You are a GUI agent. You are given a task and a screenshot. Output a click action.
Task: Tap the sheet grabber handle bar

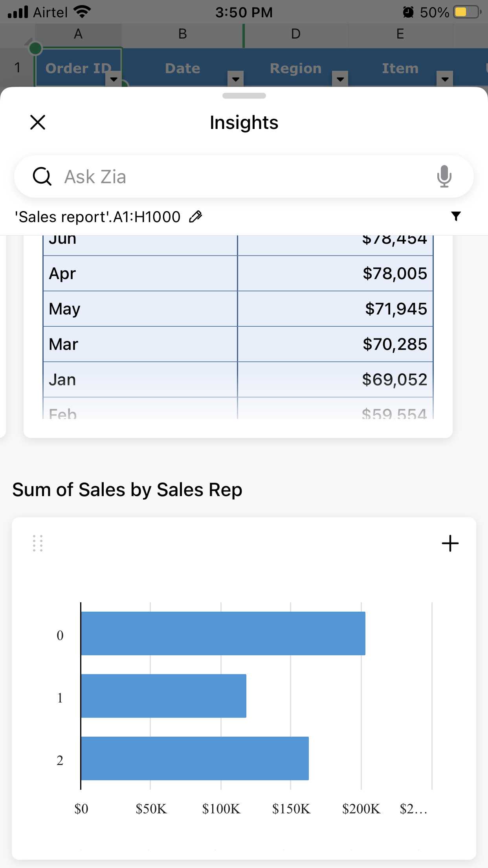pos(244,96)
